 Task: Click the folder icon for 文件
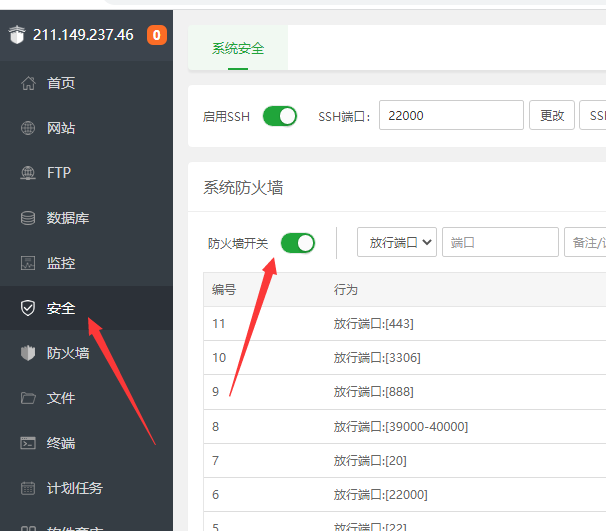(x=28, y=398)
